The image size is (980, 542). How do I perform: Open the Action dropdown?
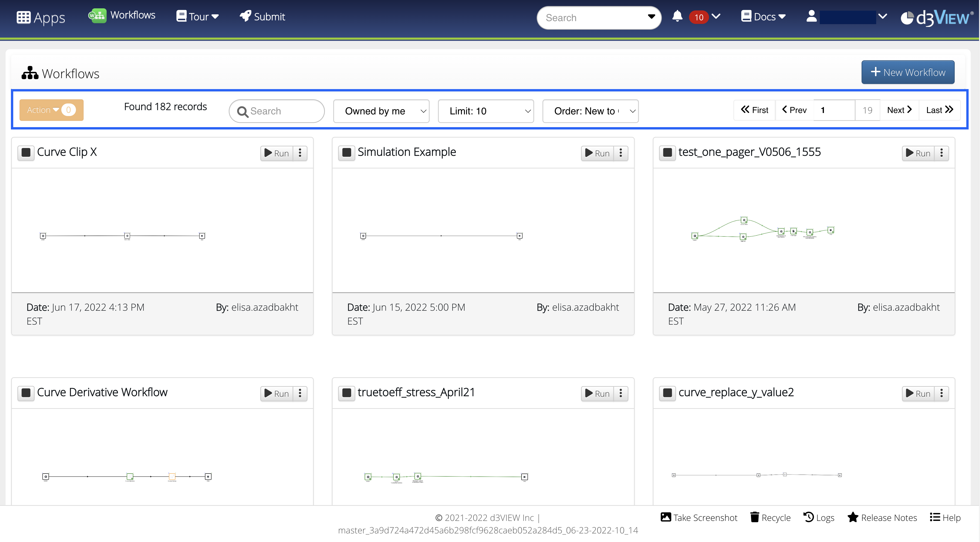point(51,110)
